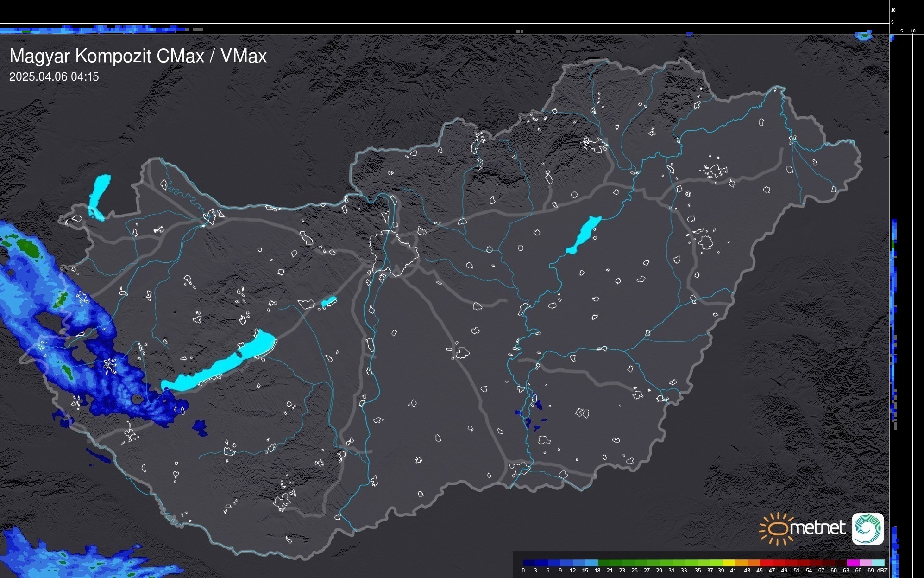Click the dBZ unit label

[882, 571]
